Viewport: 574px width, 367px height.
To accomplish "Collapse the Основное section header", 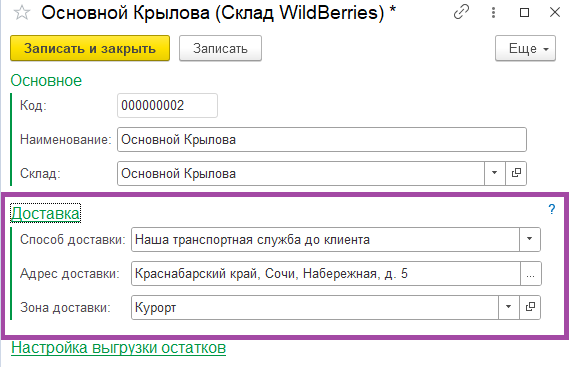I will tap(46, 80).
